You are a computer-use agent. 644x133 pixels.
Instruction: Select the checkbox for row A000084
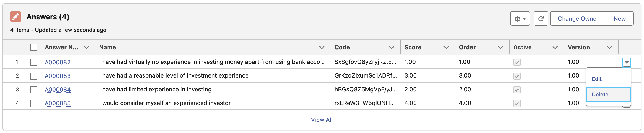tap(34, 90)
